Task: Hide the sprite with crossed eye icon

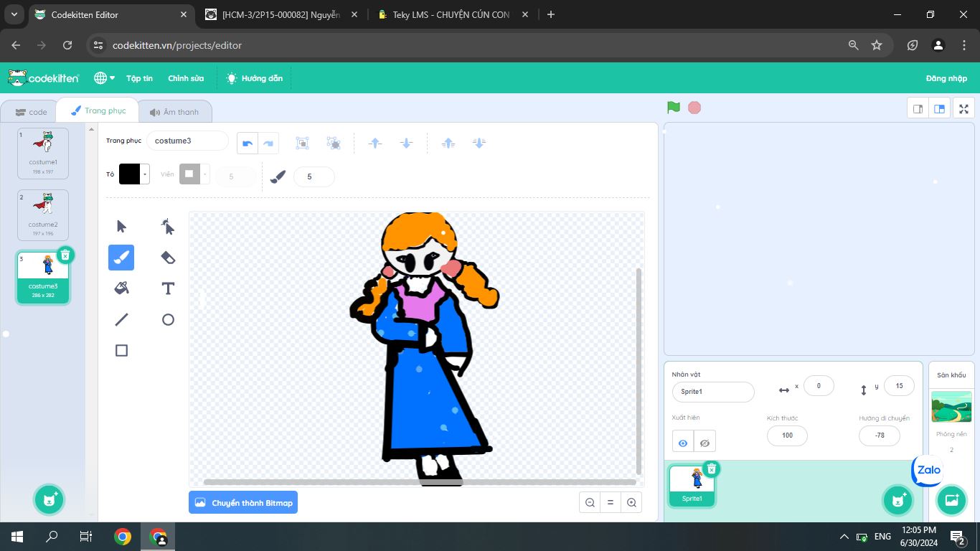Action: coord(705,443)
